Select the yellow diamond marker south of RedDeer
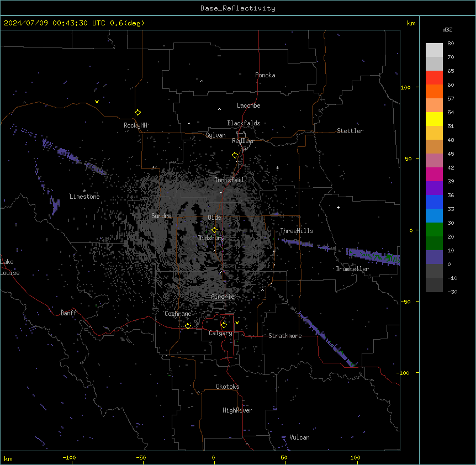Screen dimensions: 476x465 (235, 155)
